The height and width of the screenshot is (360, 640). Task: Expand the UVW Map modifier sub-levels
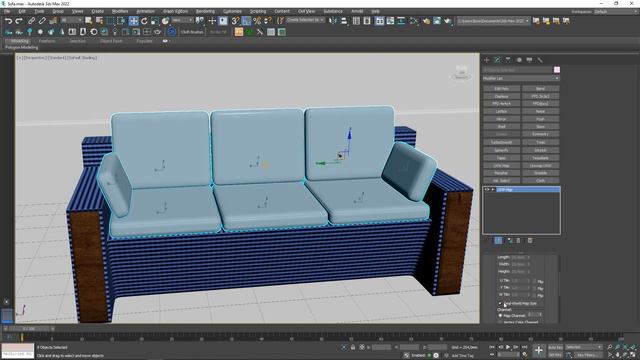(x=493, y=190)
